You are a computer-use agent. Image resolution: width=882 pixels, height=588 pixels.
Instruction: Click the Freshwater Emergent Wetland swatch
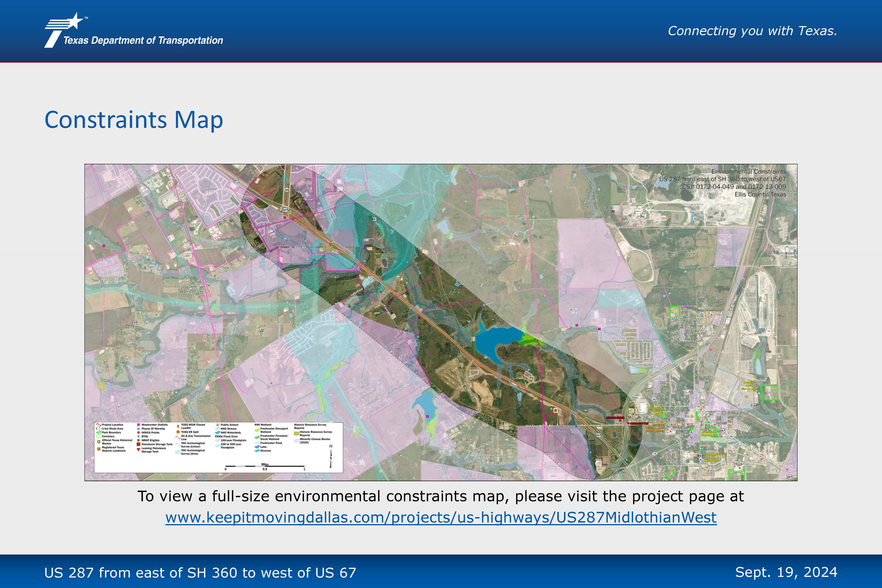[257, 430]
